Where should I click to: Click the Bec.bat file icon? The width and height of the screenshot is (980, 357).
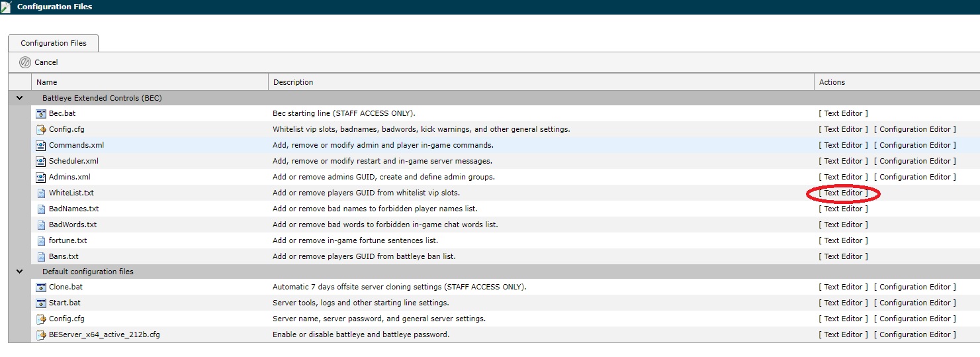41,113
